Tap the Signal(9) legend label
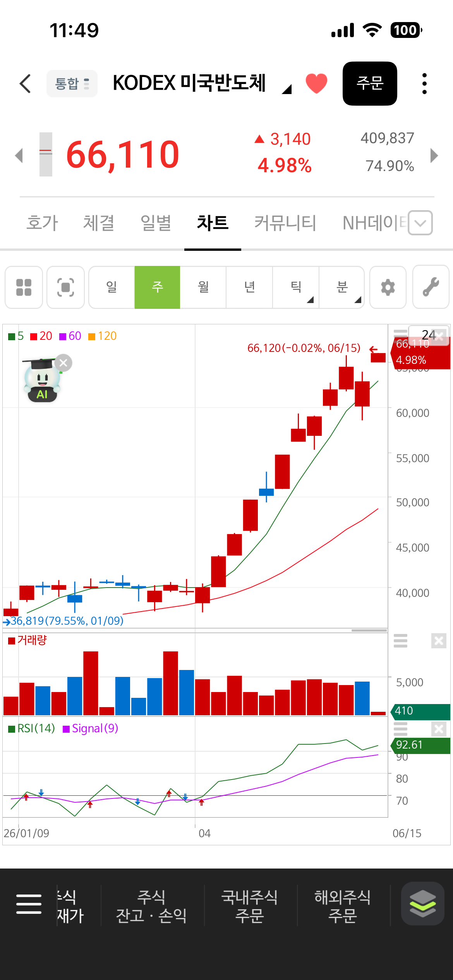 [x=90, y=728]
